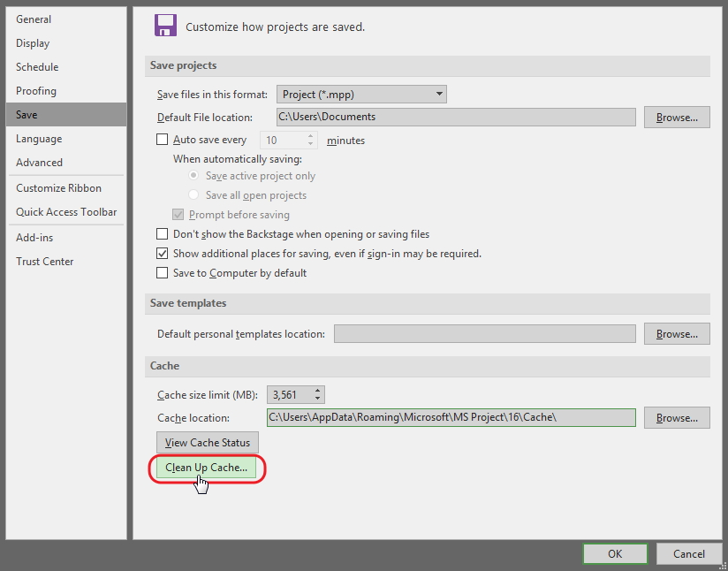
Task: Click the Save templates section header
Action: 427,303
